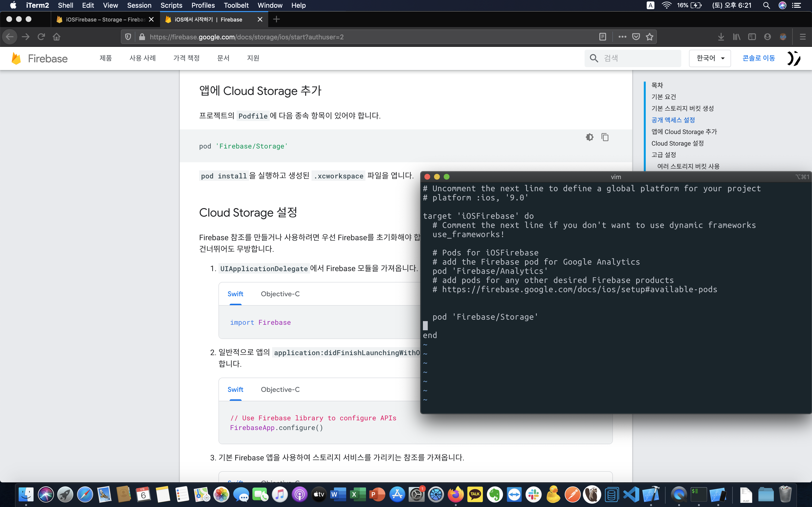Open a new Firefox tab
The width and height of the screenshot is (812, 507).
[276, 20]
